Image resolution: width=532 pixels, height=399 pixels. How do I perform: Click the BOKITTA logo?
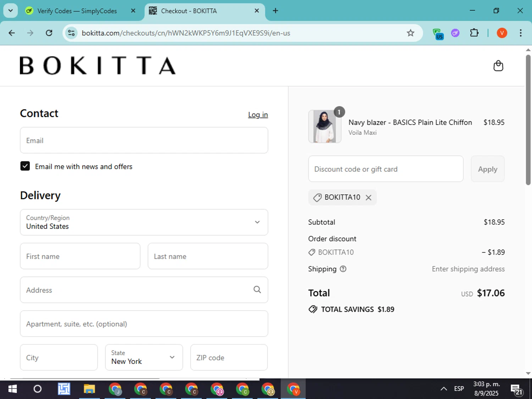click(x=98, y=66)
